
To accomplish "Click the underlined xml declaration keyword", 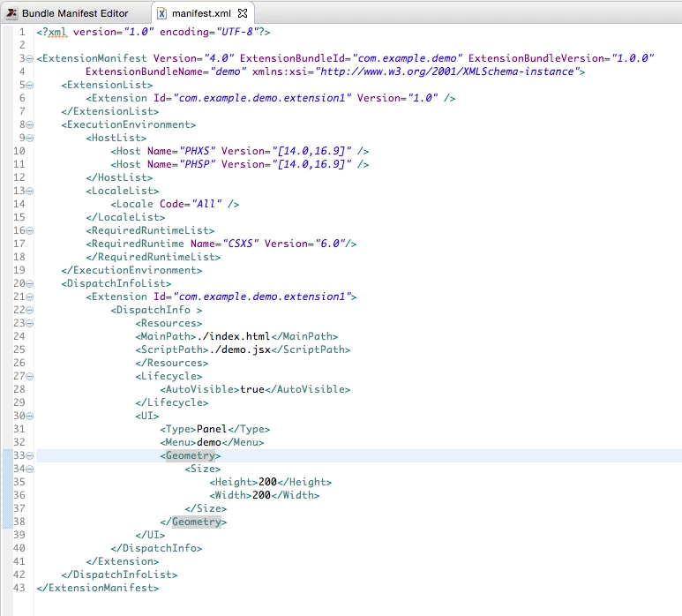I will pyautogui.click(x=57, y=32).
